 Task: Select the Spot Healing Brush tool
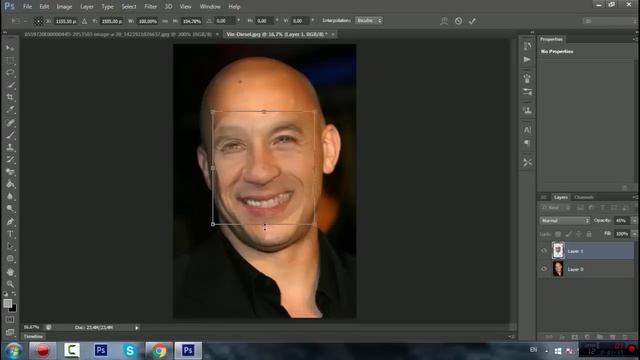(x=10, y=122)
